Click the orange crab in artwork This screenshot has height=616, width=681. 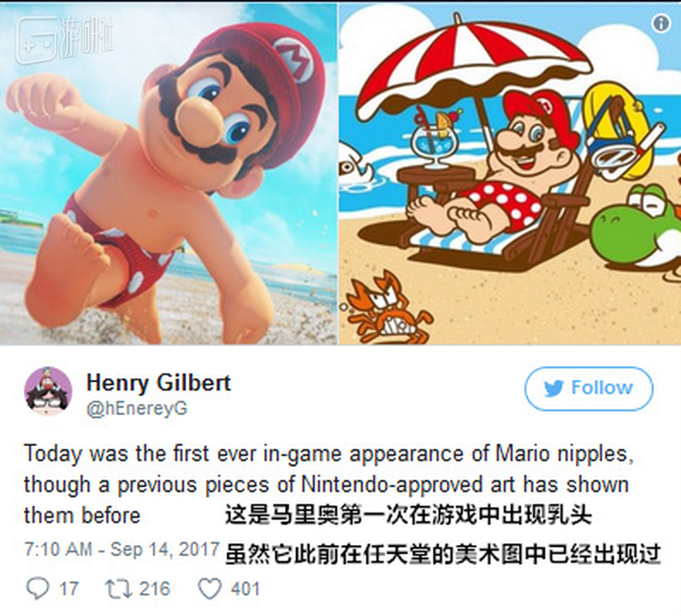pyautogui.click(x=387, y=308)
